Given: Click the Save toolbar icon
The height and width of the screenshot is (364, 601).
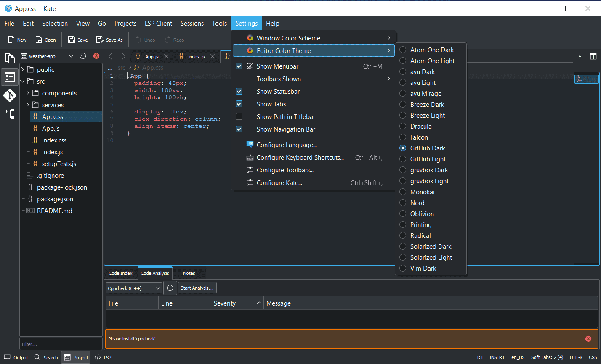Looking at the screenshot, I should [x=78, y=40].
